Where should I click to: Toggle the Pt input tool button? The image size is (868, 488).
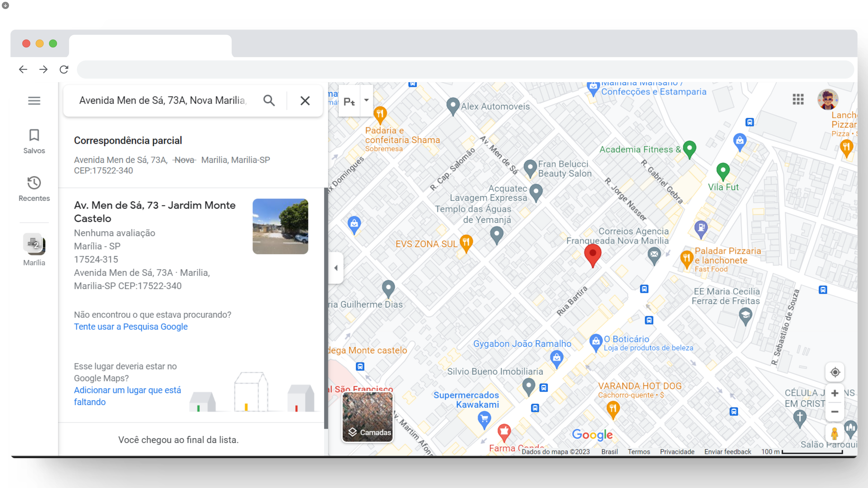(x=349, y=101)
